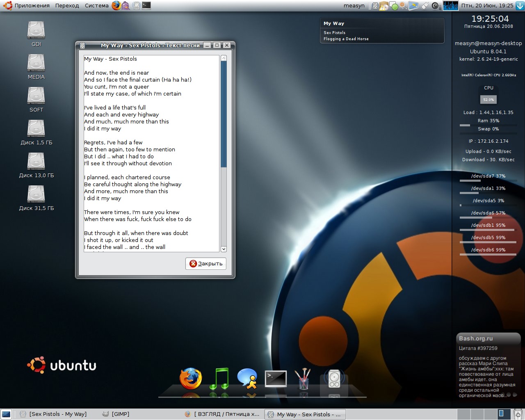Click the 'Download - 30. KB/sec' line
Screen dimensions: 525x420
pyautogui.click(x=488, y=160)
